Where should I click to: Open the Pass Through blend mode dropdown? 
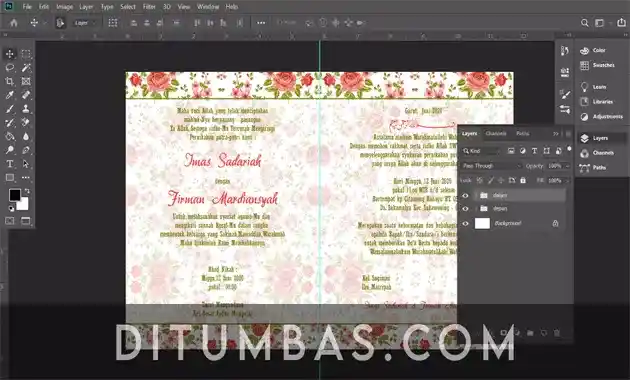coord(491,166)
